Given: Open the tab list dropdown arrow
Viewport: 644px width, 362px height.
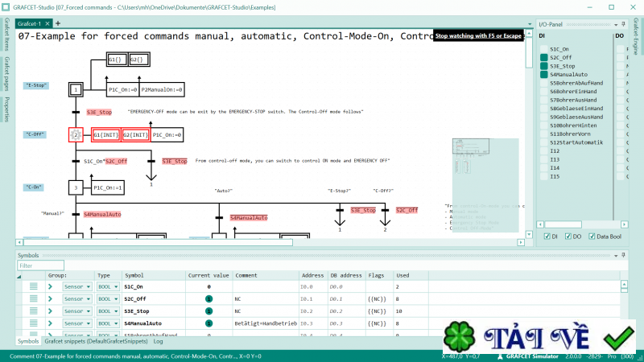Looking at the screenshot, I should coord(530,24).
